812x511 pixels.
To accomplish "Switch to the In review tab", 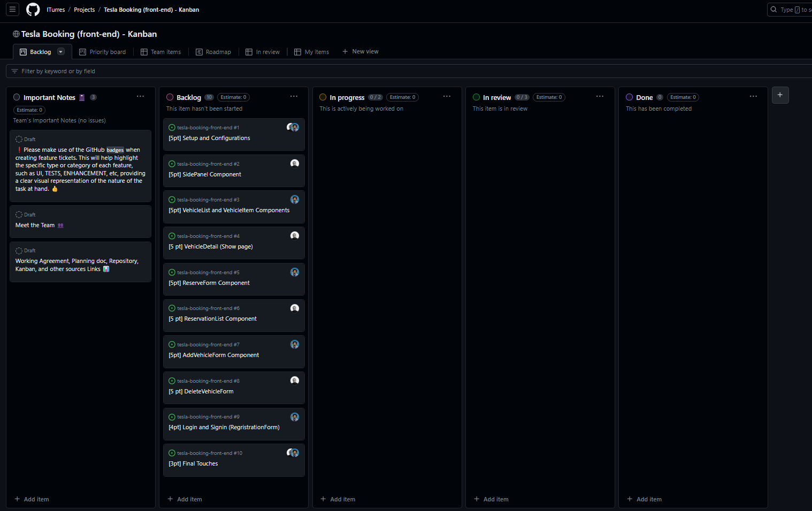I will [x=262, y=52].
